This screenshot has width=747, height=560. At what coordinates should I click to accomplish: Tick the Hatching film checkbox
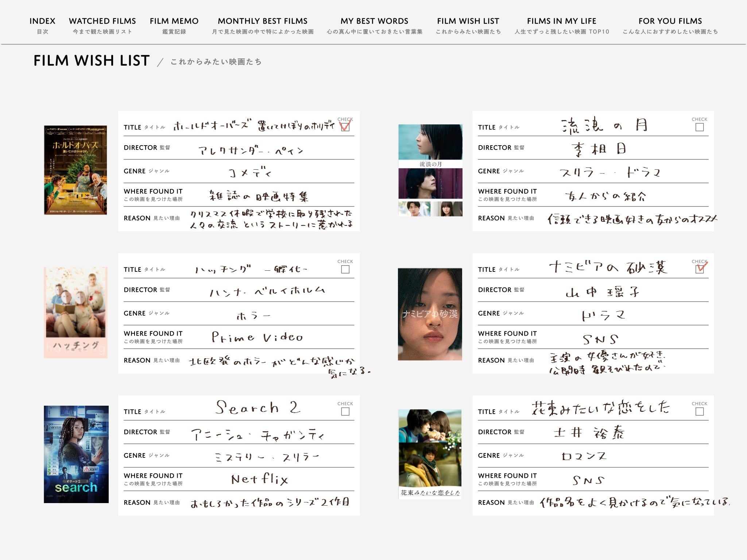(345, 269)
